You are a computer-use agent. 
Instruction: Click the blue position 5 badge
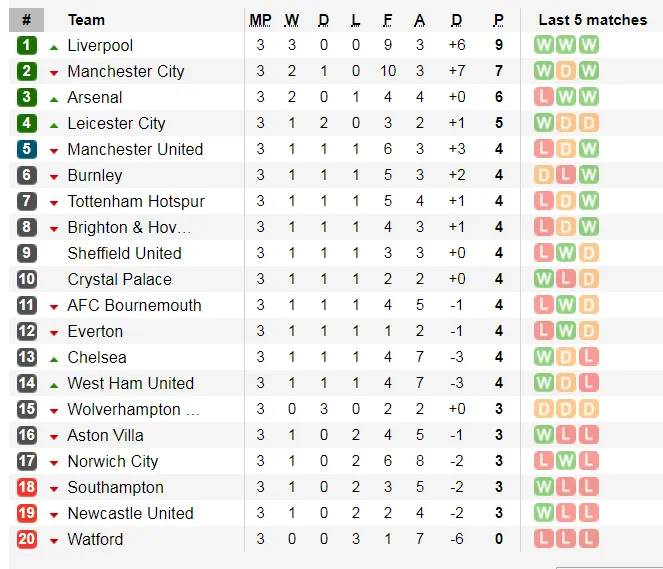[x=27, y=149]
